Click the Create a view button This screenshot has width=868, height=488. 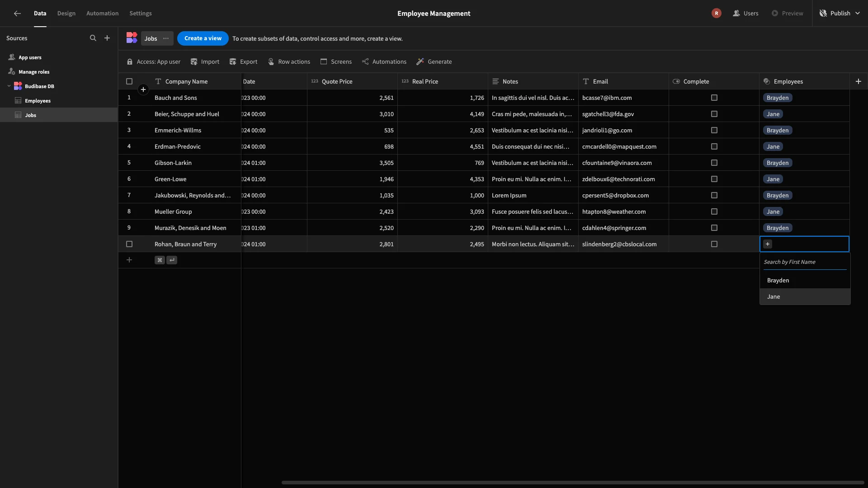pos(203,38)
